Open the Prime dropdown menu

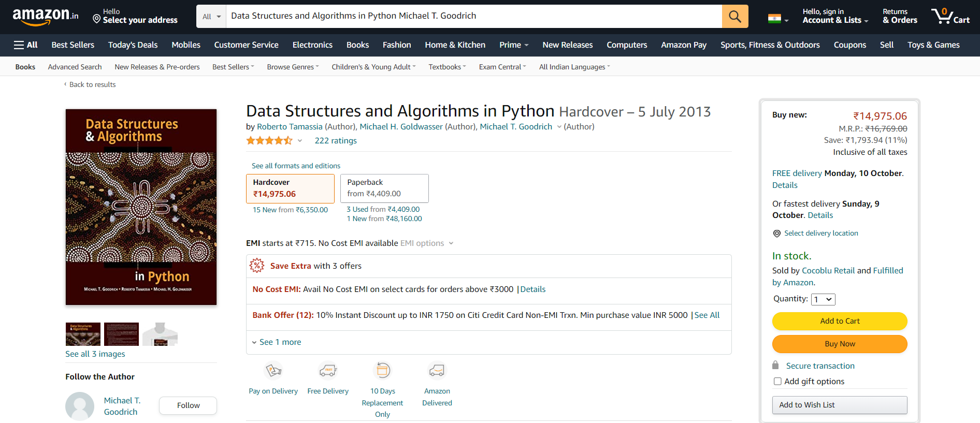(514, 45)
